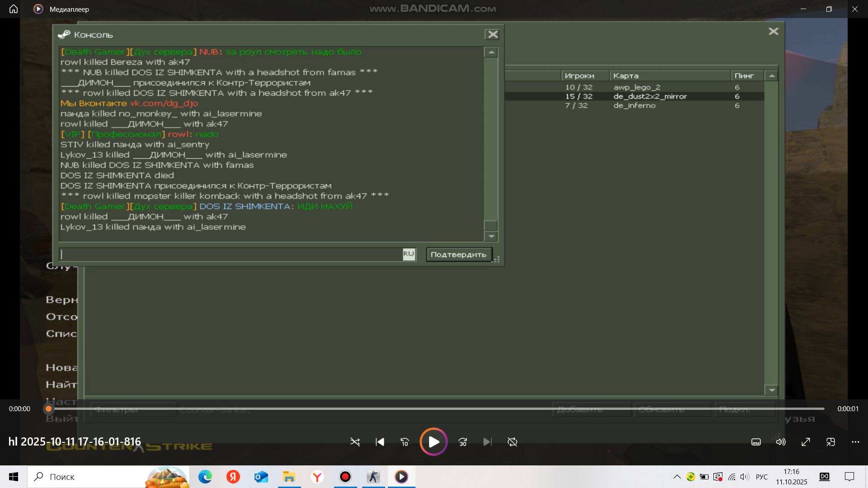The image size is (868, 488).
Task: Sort server list by Игроки column
Action: tap(584, 76)
